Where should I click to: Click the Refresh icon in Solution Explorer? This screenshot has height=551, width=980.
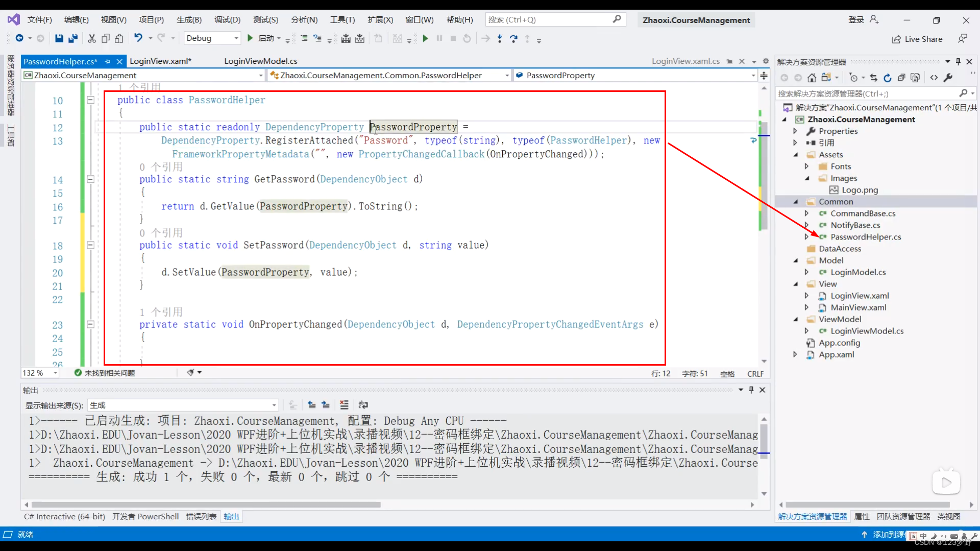(x=888, y=78)
